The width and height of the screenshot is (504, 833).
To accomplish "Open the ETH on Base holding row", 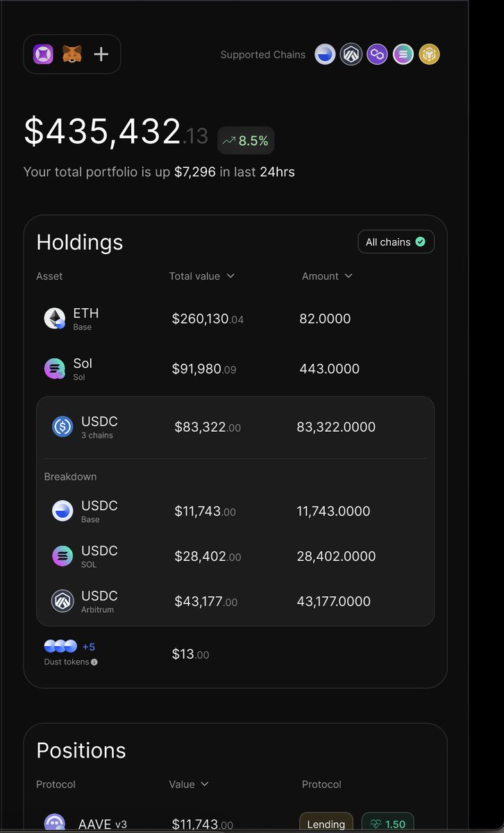I will tap(235, 319).
